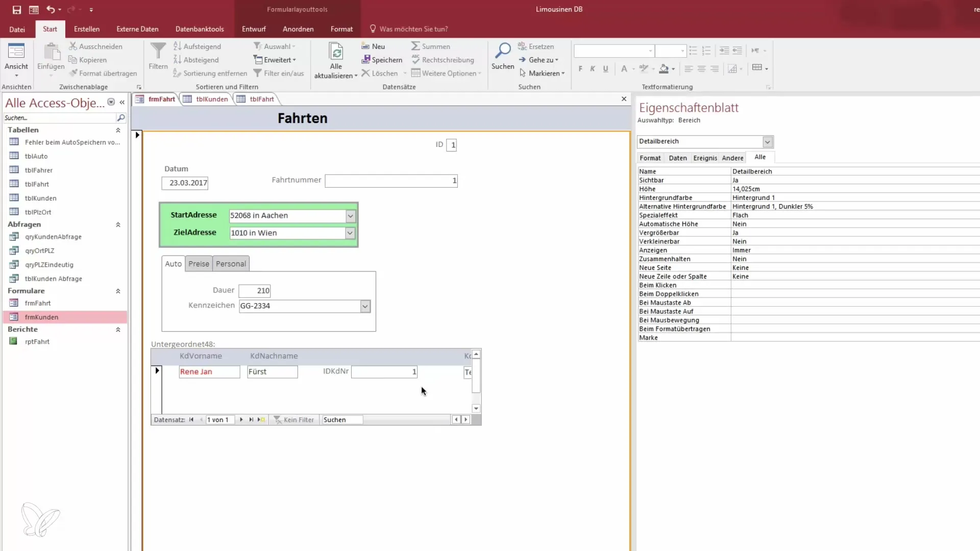Collapse Berichte group

coord(118,330)
